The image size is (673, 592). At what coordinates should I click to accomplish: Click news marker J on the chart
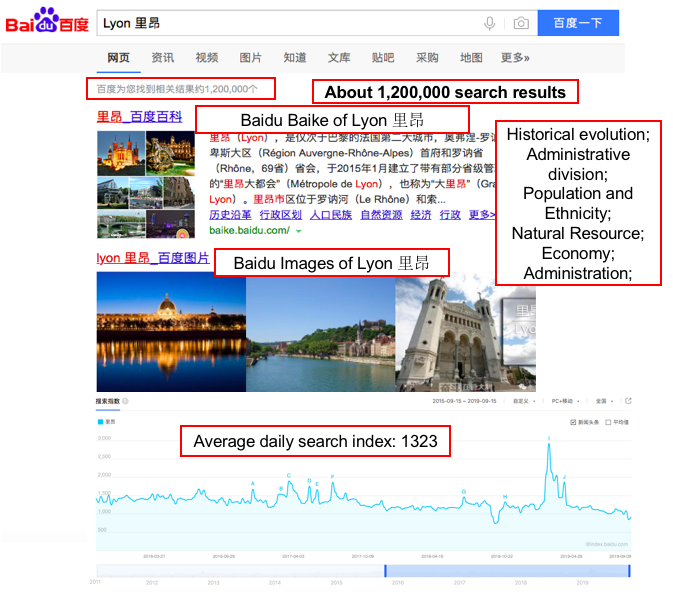[564, 477]
